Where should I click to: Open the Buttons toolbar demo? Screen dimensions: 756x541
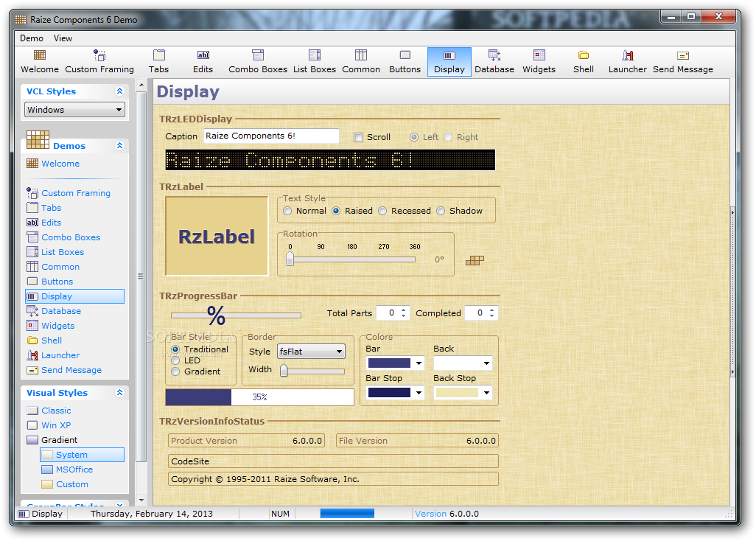[x=405, y=62]
